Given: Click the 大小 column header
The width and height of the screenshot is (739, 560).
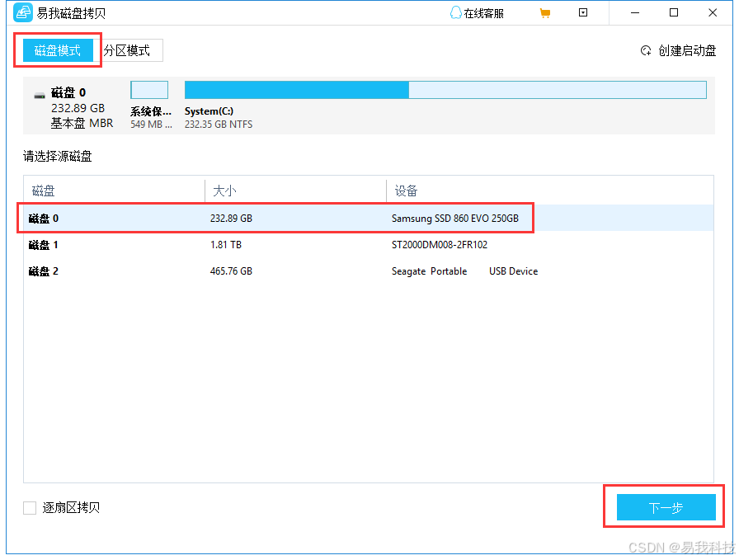Looking at the screenshot, I should 295,191.
